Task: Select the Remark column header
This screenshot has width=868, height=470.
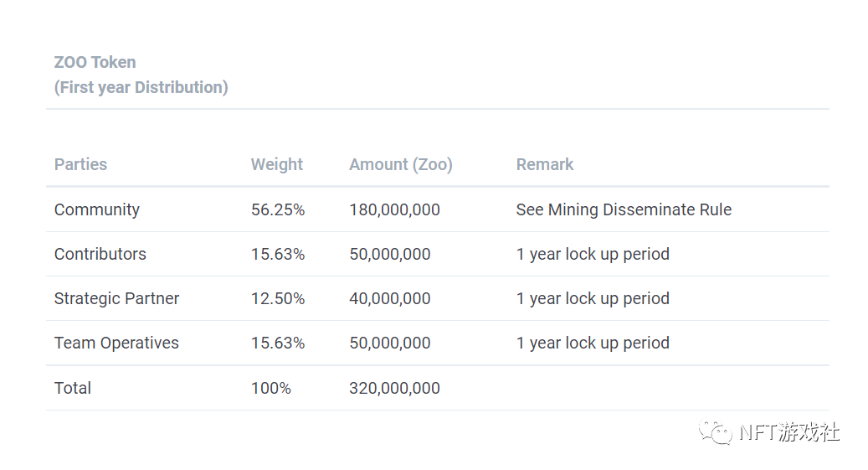Action: coord(544,164)
